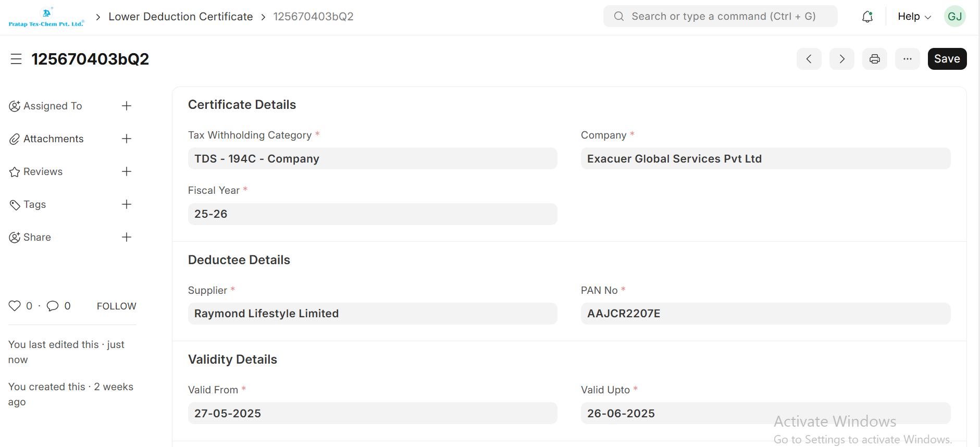Add a review with plus icon

pyautogui.click(x=126, y=171)
